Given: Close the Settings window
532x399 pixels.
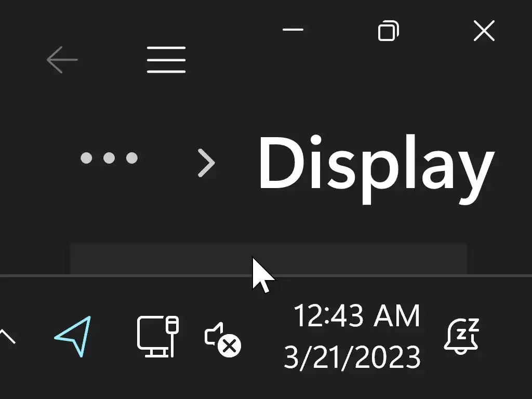Looking at the screenshot, I should tap(484, 31).
